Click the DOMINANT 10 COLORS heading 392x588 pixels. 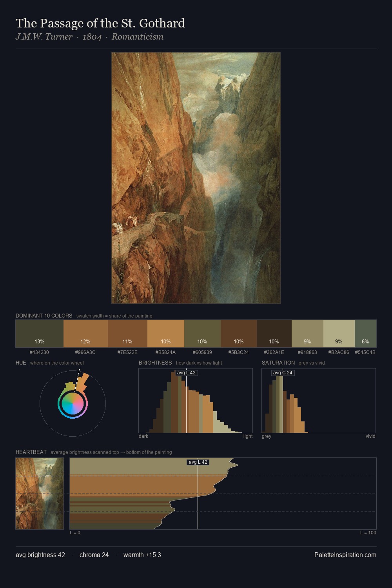coord(44,316)
